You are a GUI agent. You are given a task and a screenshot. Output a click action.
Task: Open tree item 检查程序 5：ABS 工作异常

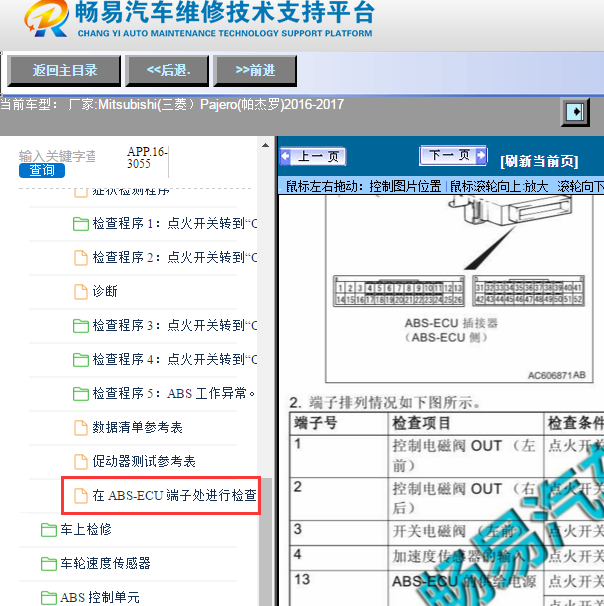174,393
